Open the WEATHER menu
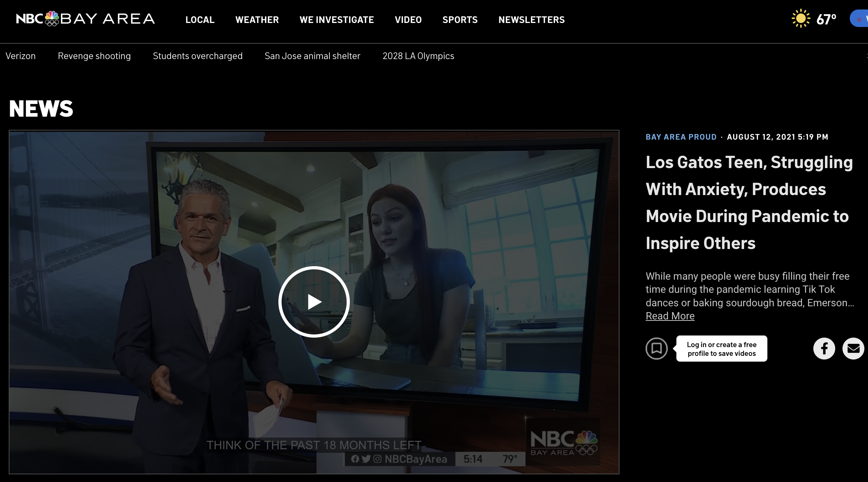The image size is (868, 482). click(257, 20)
